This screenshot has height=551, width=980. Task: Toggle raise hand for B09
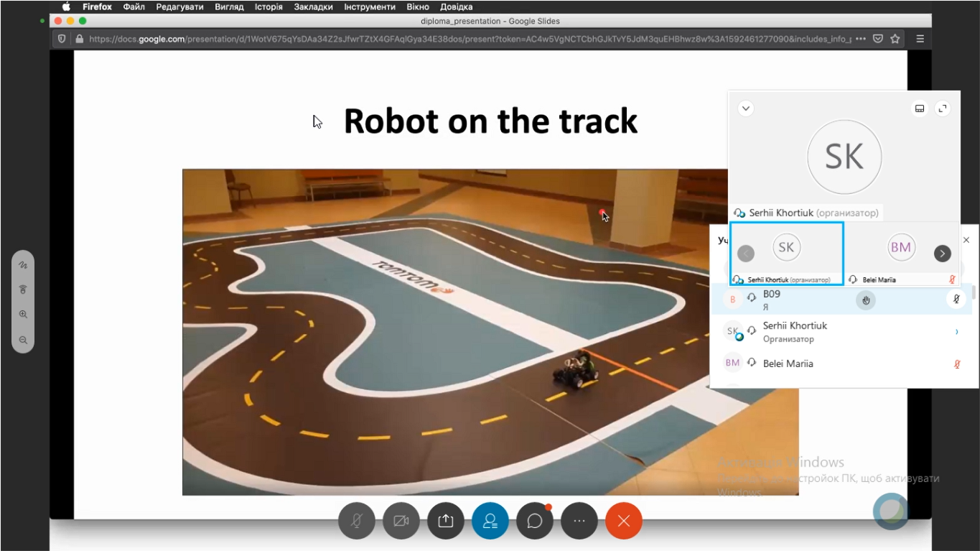pyautogui.click(x=866, y=300)
